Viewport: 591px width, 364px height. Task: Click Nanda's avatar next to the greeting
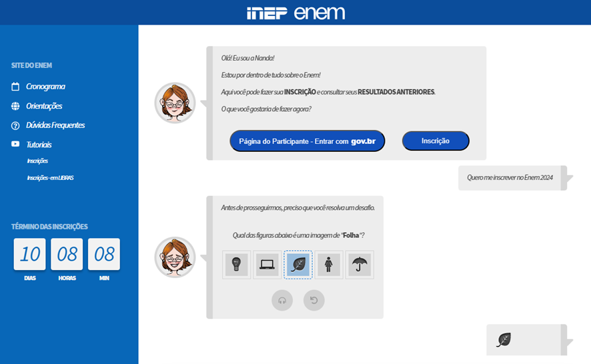(x=175, y=103)
